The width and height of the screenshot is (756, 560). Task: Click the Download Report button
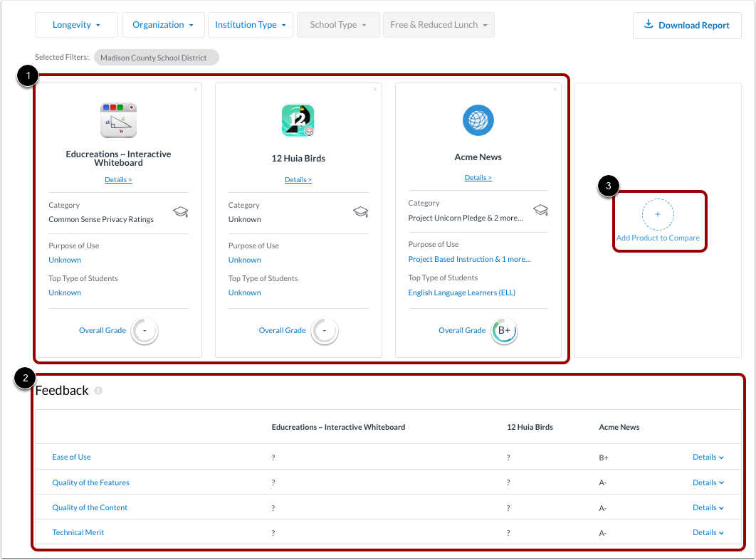point(687,26)
